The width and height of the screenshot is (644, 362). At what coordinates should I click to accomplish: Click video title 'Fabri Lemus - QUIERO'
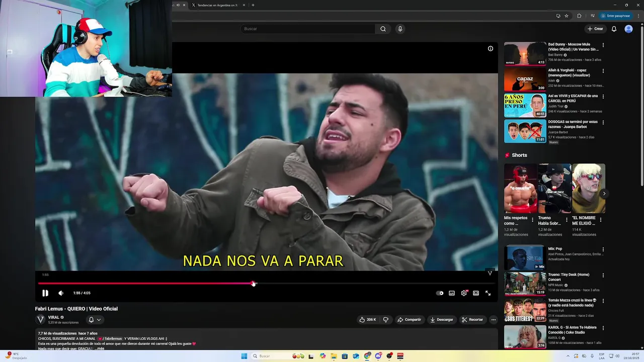point(76,309)
